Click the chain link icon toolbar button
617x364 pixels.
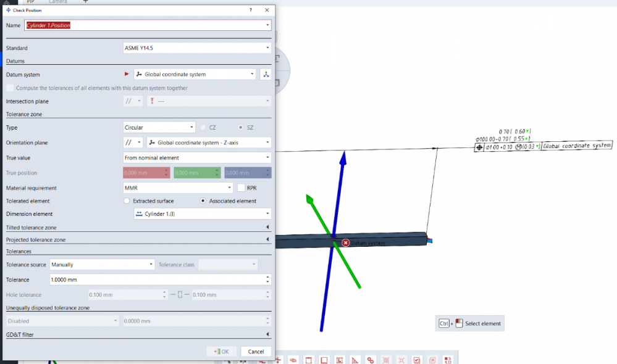[x=370, y=360]
